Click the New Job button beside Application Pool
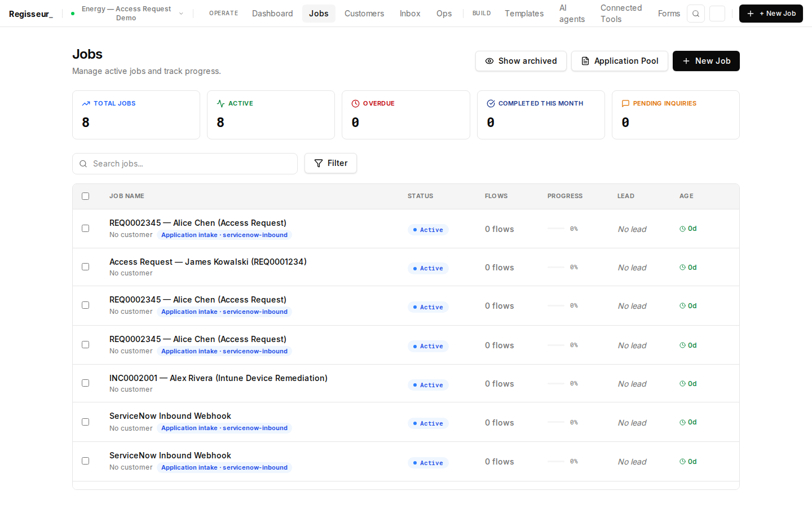The height and width of the screenshot is (508, 812). pos(706,61)
